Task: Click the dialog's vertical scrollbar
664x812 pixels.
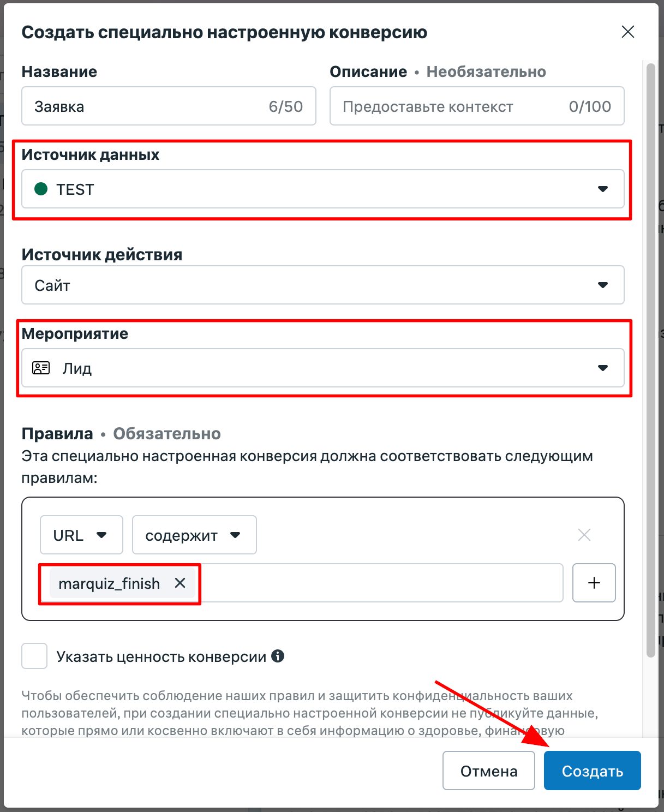Action: [x=650, y=360]
